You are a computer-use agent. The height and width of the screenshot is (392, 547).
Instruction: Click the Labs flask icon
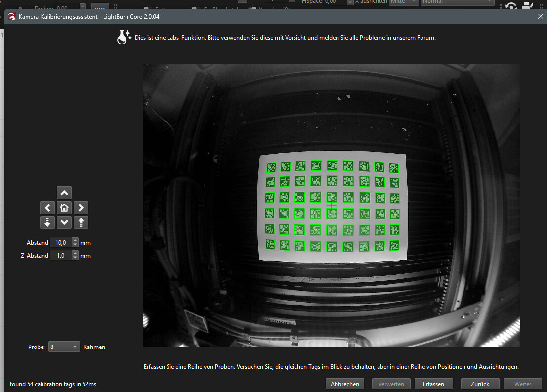click(124, 37)
